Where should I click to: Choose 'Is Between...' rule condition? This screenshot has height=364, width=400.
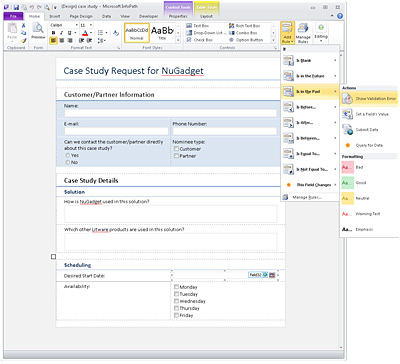[310, 138]
